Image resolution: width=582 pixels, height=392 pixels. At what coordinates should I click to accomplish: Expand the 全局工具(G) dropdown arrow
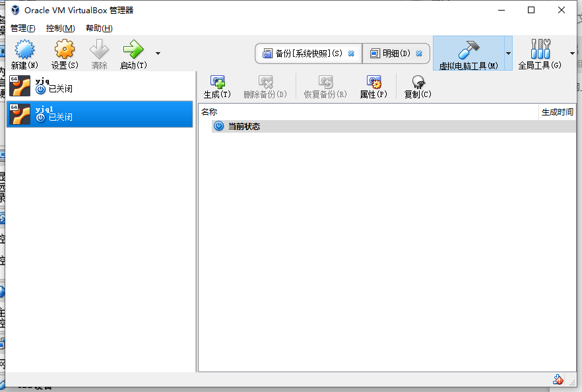(x=572, y=53)
